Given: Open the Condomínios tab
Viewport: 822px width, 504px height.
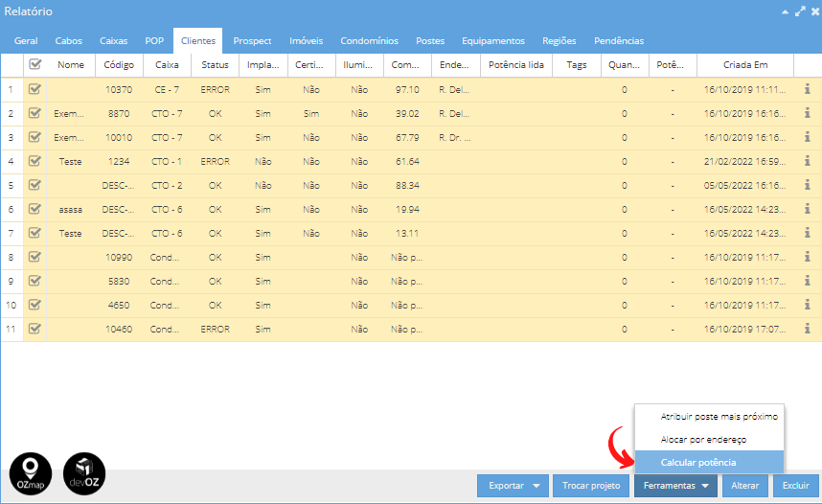Looking at the screenshot, I should click(x=370, y=41).
